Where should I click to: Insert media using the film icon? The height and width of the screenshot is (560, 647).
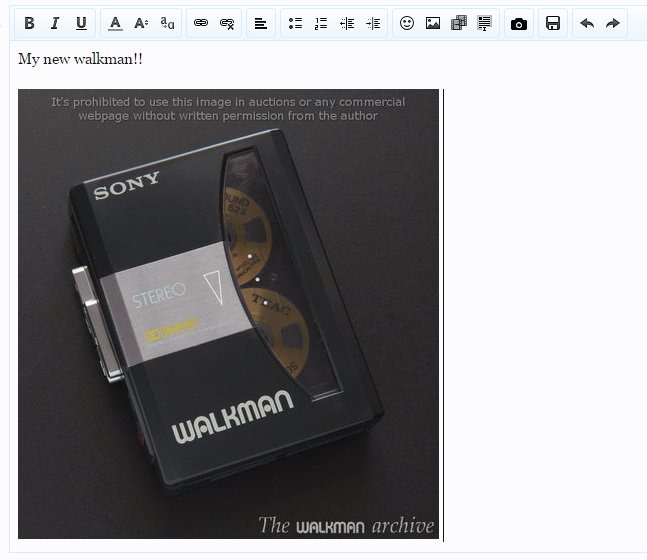pyautogui.click(x=459, y=23)
